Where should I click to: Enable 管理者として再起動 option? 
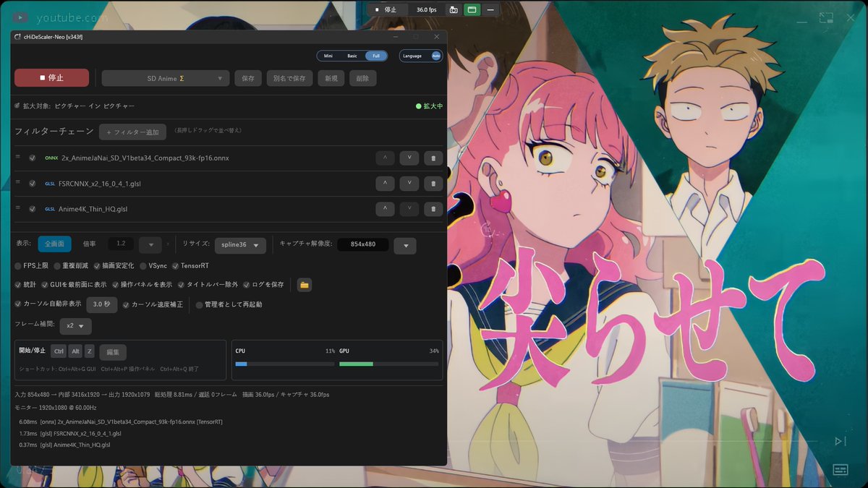200,305
